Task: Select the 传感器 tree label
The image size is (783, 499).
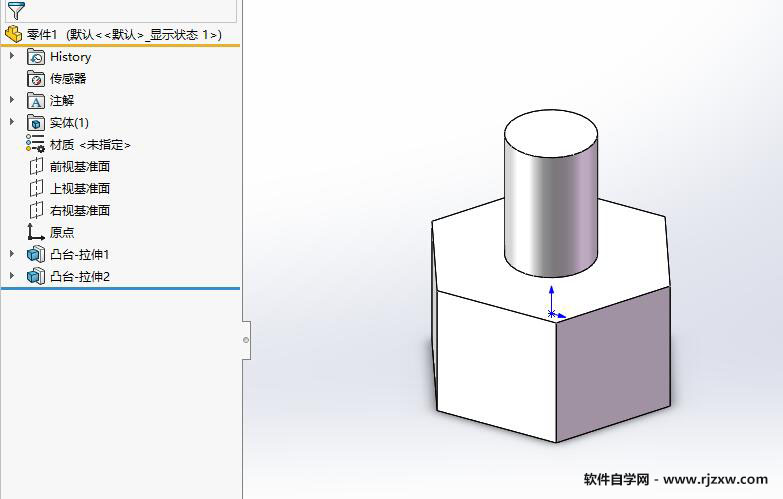Action: (68, 79)
